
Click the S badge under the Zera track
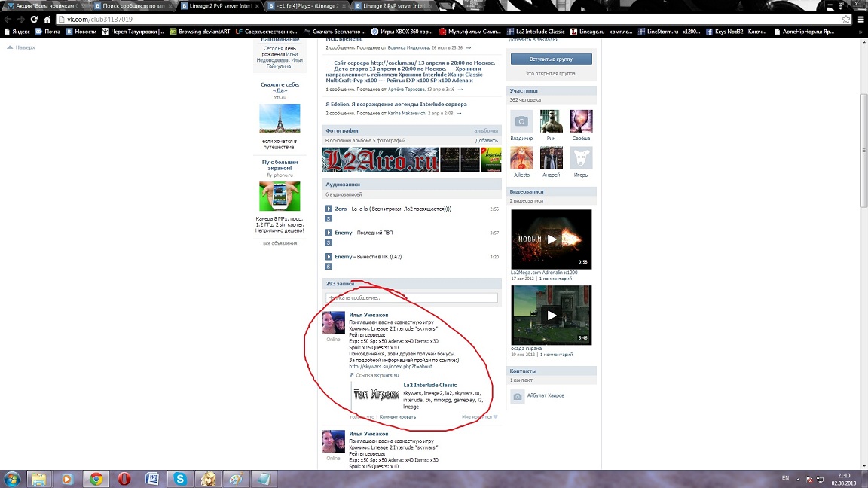329,218
